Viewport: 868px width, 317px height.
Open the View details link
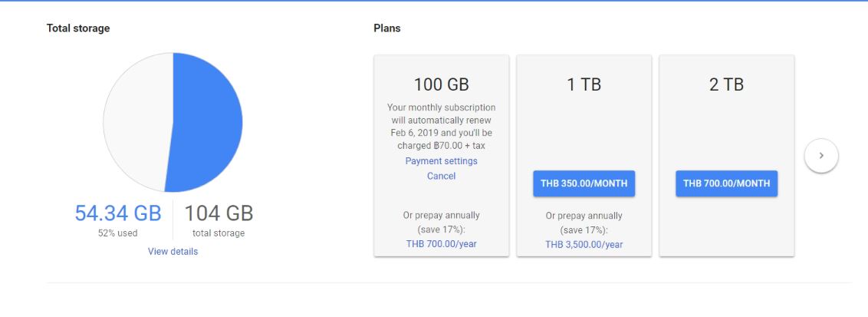click(x=173, y=252)
